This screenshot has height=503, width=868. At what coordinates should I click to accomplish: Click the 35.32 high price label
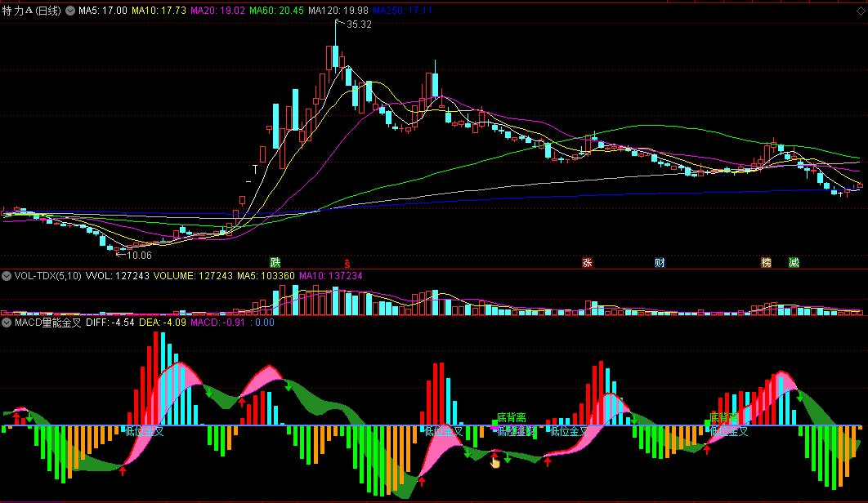[359, 24]
